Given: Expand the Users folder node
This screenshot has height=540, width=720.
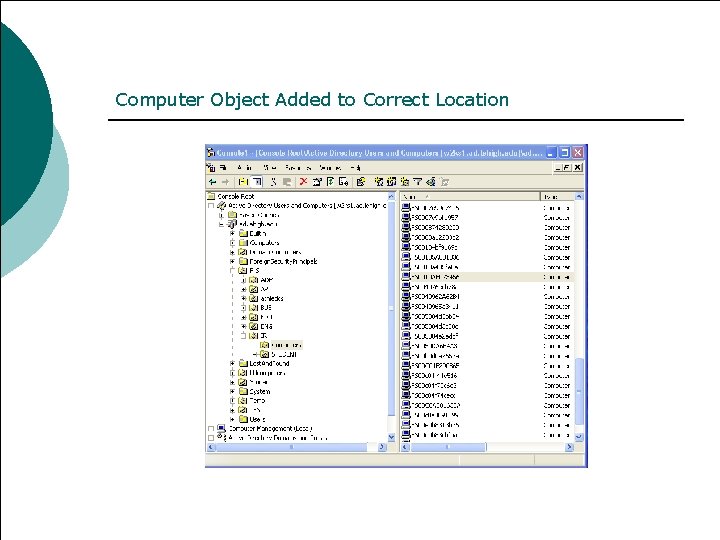Looking at the screenshot, I should (x=232, y=419).
